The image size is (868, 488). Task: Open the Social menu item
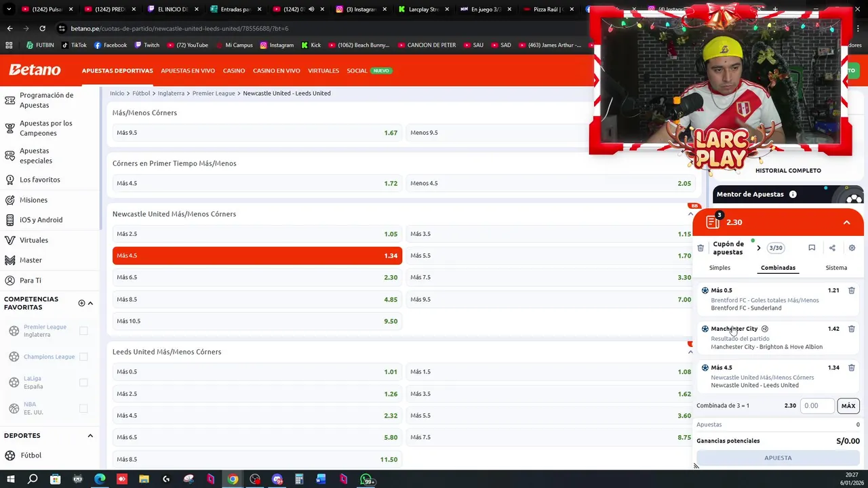(357, 70)
